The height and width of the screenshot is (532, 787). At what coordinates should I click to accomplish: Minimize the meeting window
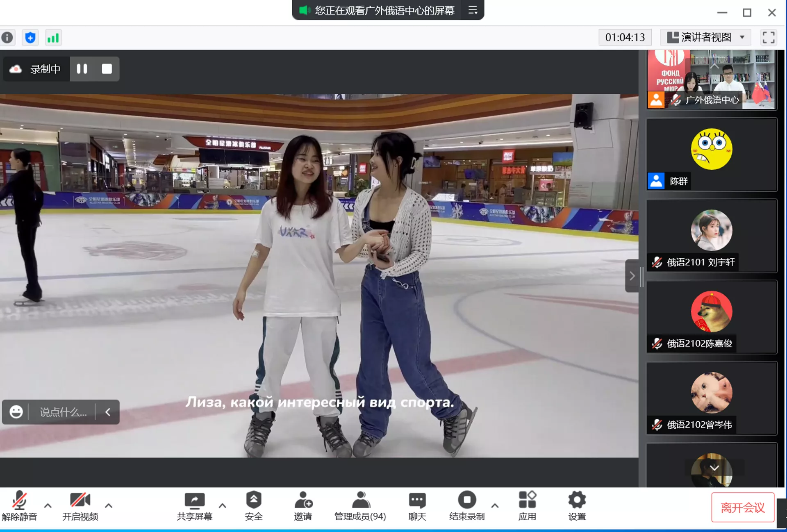pos(722,13)
